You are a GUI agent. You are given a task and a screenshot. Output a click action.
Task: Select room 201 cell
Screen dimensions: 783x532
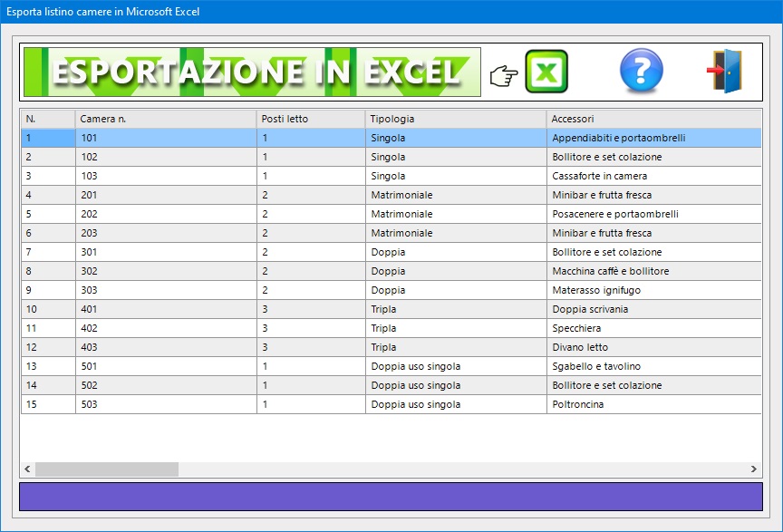166,195
